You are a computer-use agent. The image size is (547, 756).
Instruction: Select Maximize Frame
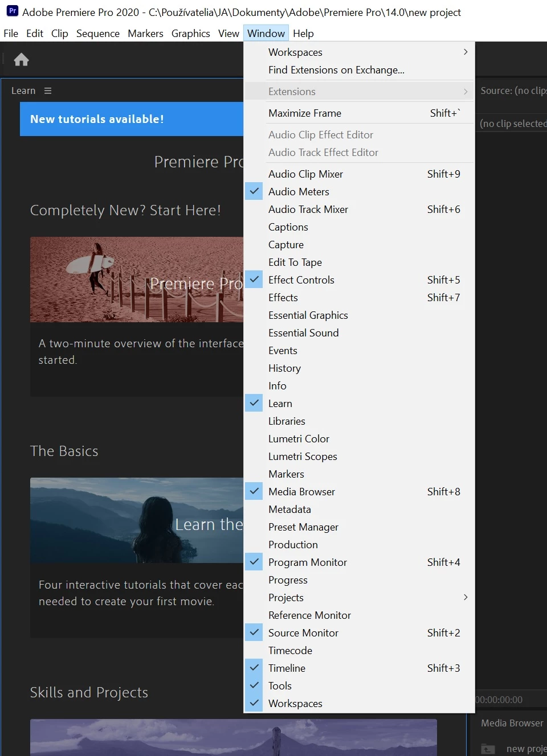coord(359,113)
